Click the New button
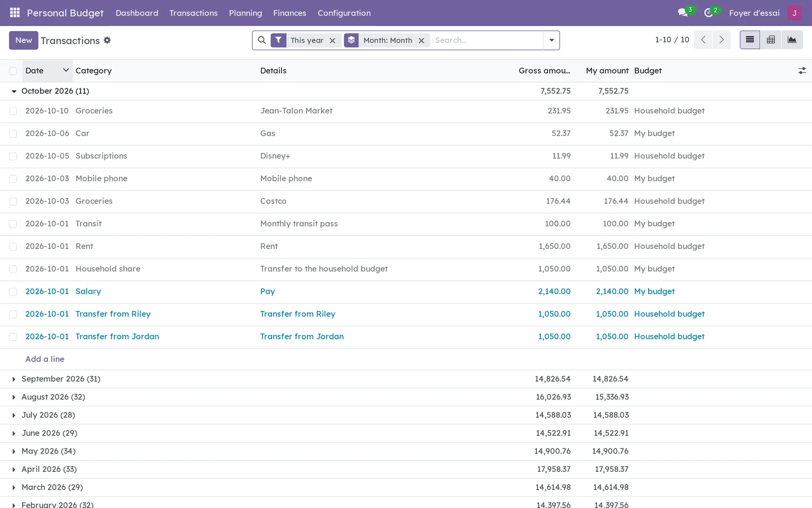This screenshot has width=812, height=508. [x=23, y=40]
